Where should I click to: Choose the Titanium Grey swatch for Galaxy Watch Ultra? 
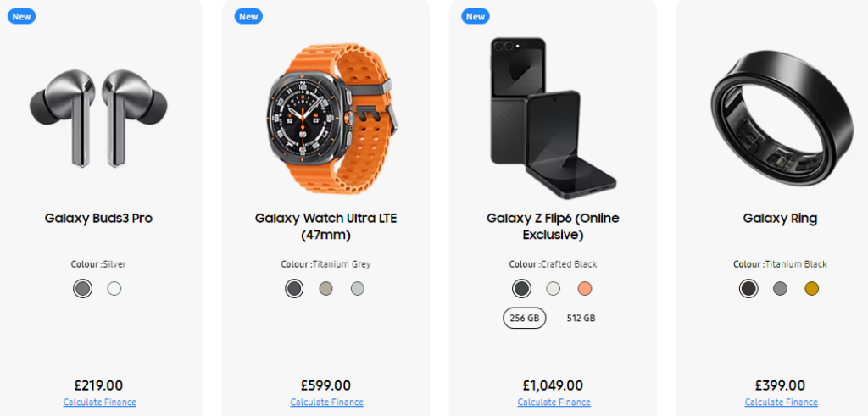[294, 289]
